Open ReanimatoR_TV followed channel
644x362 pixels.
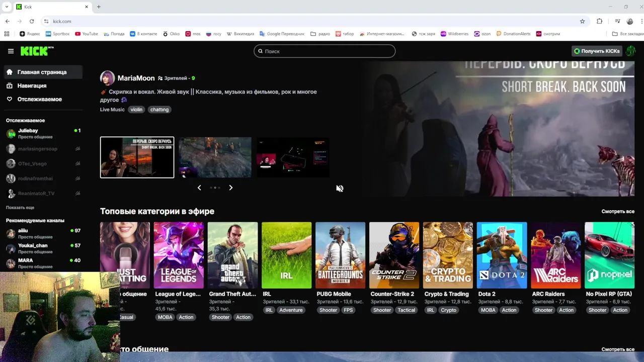point(43,194)
